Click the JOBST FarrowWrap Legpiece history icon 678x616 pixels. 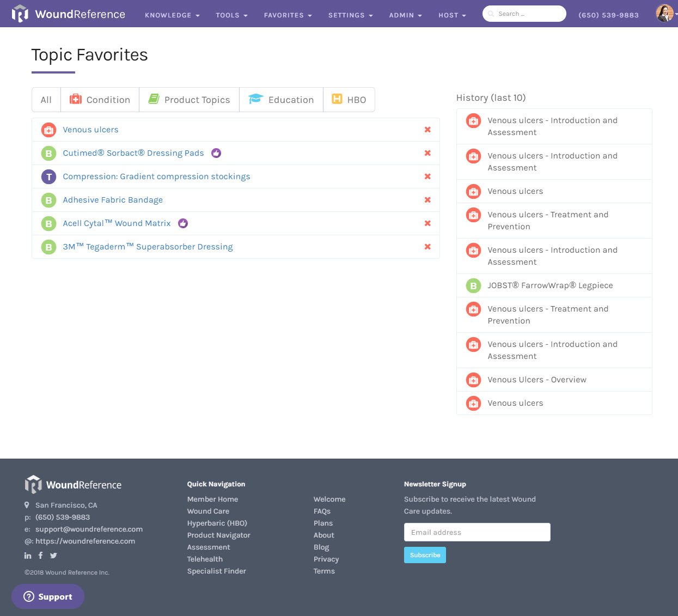pyautogui.click(x=473, y=285)
